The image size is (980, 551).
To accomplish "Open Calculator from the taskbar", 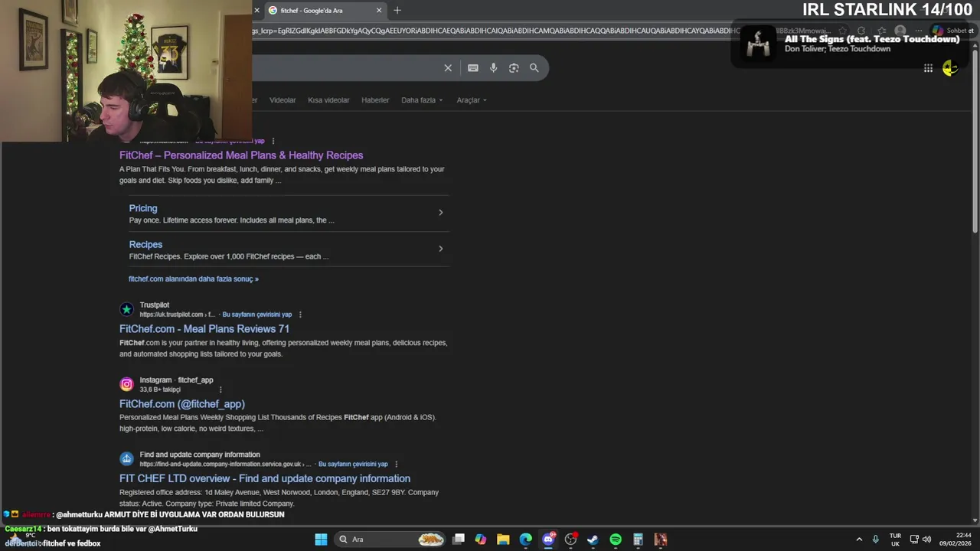I will click(x=638, y=540).
